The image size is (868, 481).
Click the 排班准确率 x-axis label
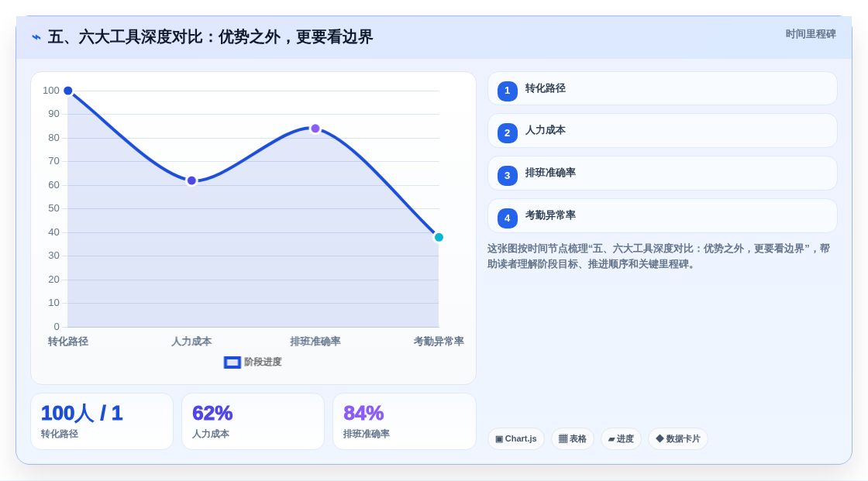point(315,342)
